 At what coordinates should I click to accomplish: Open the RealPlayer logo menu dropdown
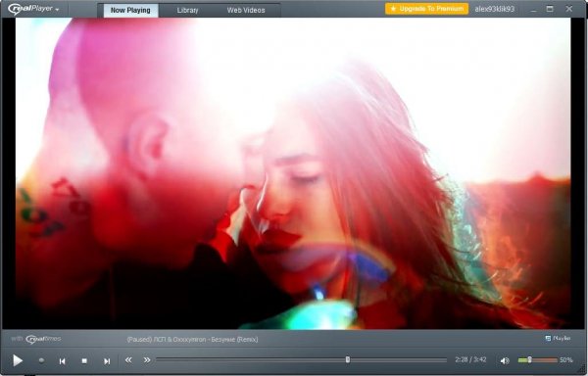click(33, 9)
